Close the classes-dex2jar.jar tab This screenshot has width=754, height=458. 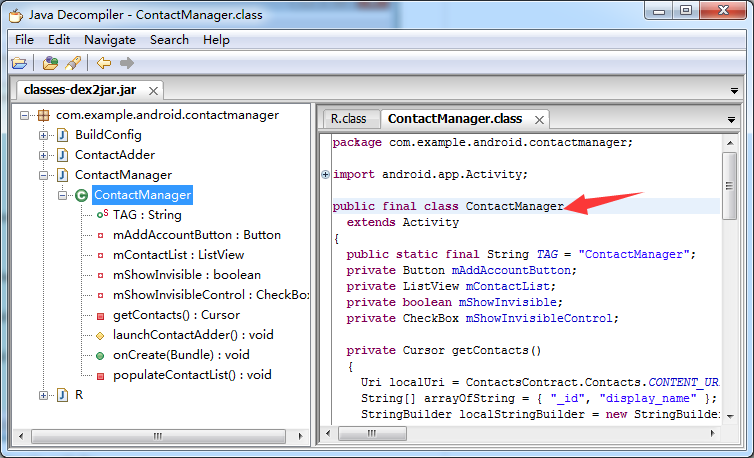[153, 91]
